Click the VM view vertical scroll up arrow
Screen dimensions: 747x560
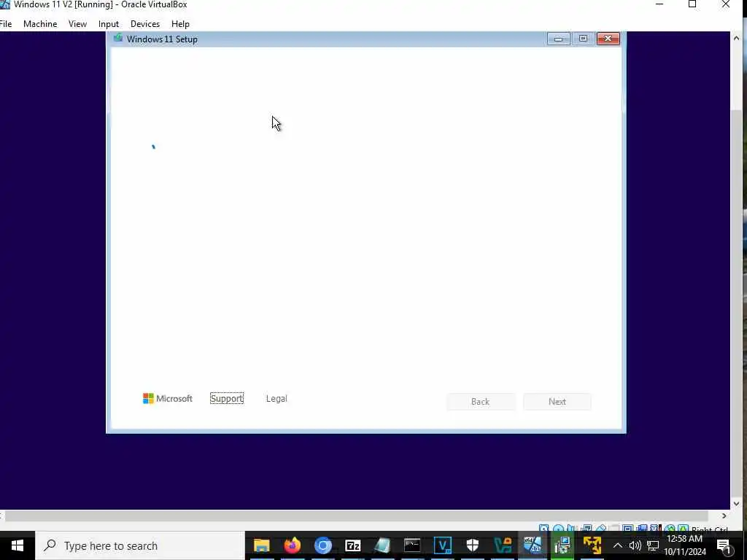737,38
